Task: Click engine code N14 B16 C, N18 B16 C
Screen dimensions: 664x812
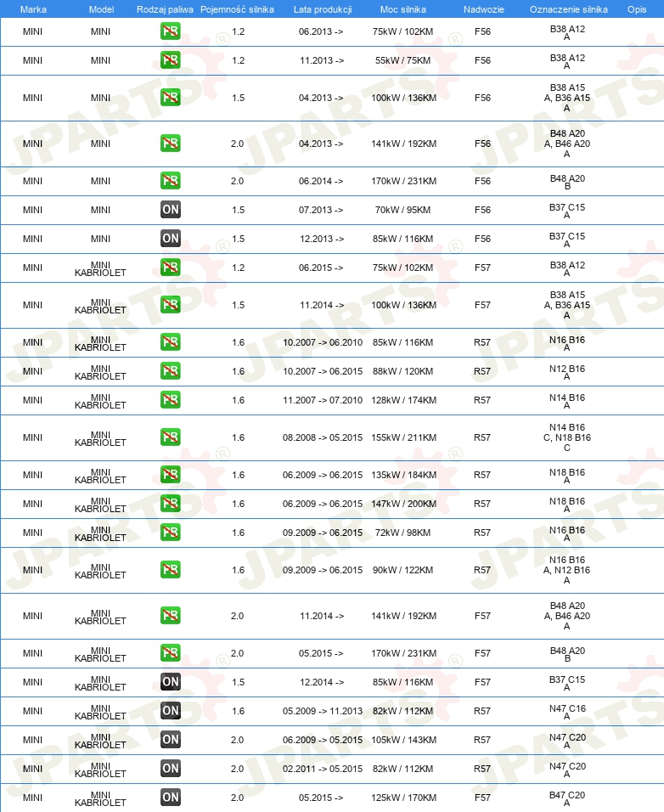Action: coord(566,437)
